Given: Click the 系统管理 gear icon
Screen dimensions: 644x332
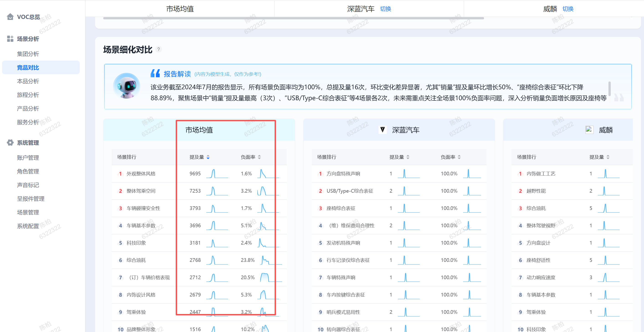Looking at the screenshot, I should 10,143.
